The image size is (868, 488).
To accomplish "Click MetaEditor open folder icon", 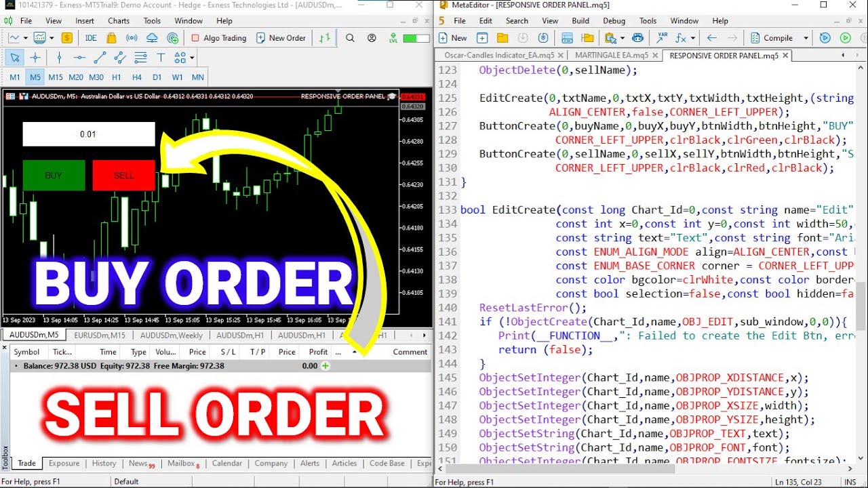I will (x=502, y=38).
